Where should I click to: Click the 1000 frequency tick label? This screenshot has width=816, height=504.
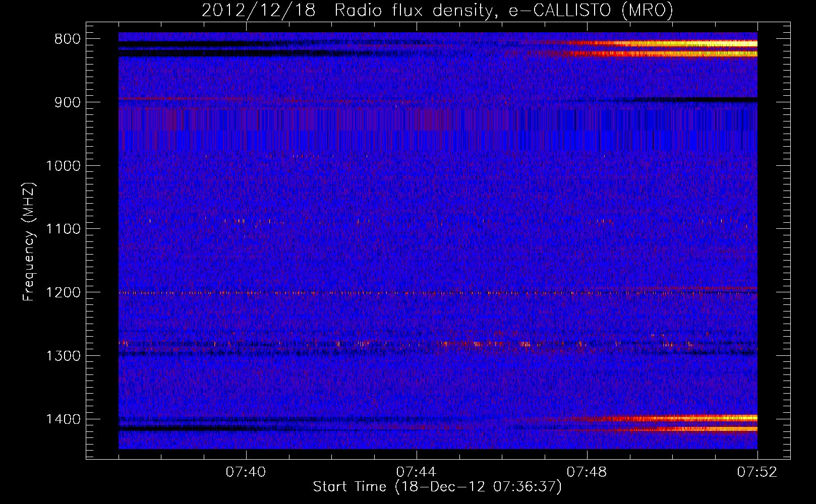63,166
